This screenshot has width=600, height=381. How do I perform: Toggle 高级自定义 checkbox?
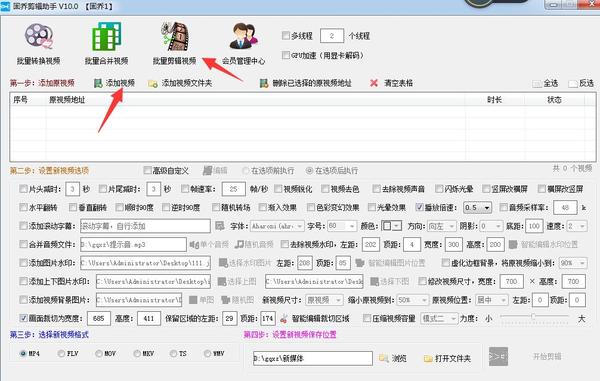147,170
